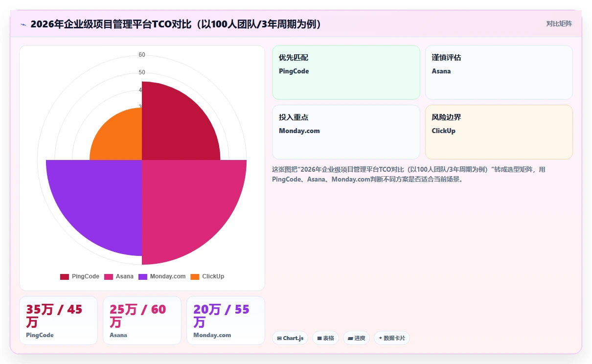This screenshot has width=592, height=364.
Task: Click the chart title text 2026年企业级项目管理平台TCO对比
Action: (176, 24)
